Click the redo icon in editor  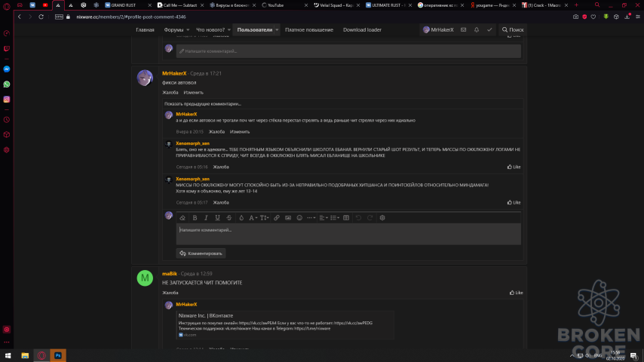click(x=370, y=218)
